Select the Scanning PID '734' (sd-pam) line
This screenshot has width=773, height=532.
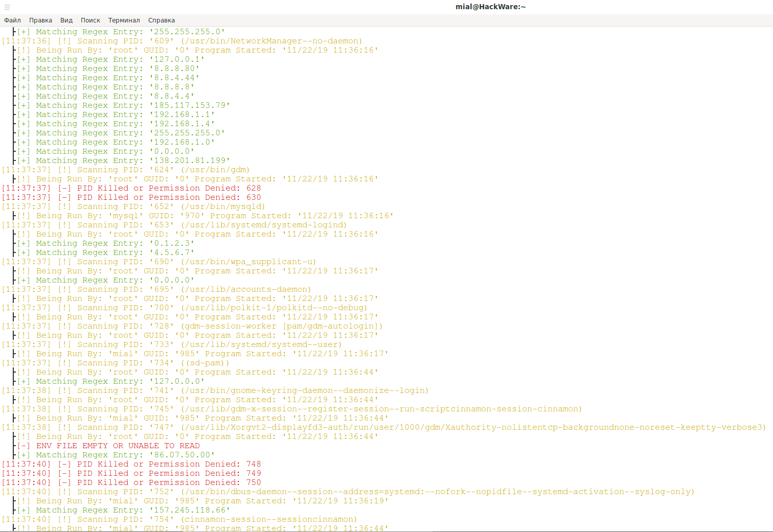pyautogui.click(x=116, y=363)
